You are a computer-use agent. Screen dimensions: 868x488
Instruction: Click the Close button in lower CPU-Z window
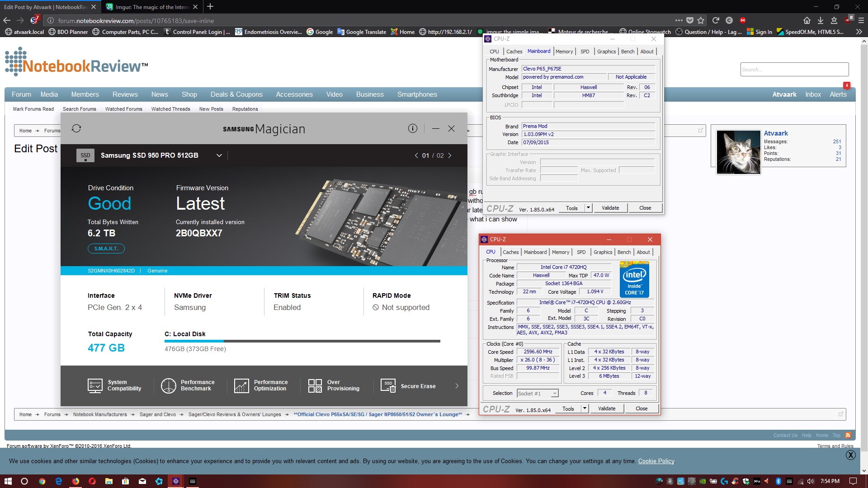tap(642, 408)
